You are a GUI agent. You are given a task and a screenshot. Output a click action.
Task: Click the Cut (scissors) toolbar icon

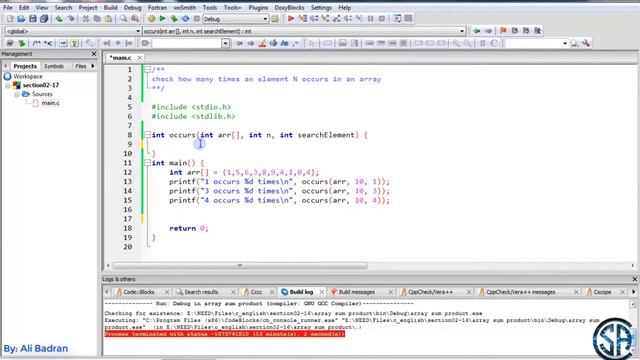tap(85, 19)
